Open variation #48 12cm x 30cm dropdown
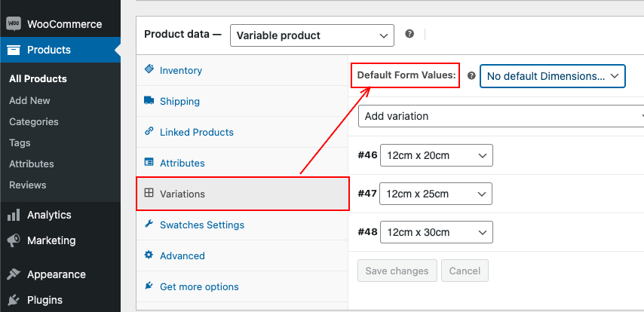This screenshot has width=644, height=312. (x=436, y=232)
